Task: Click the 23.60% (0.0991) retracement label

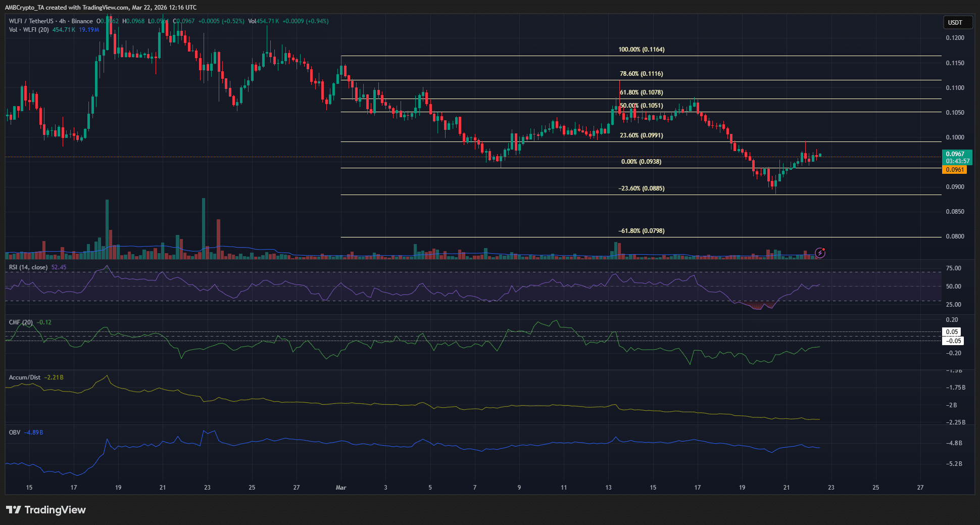Action: pyautogui.click(x=641, y=135)
